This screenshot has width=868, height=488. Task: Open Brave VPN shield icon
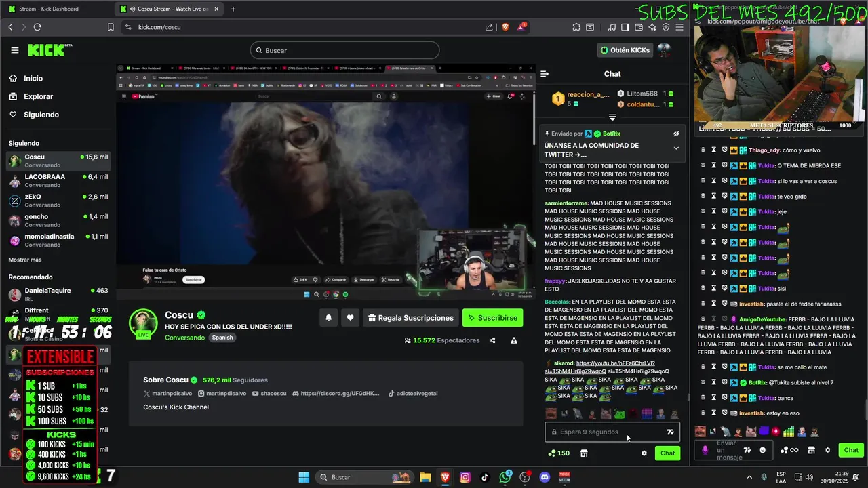pyautogui.click(x=666, y=27)
